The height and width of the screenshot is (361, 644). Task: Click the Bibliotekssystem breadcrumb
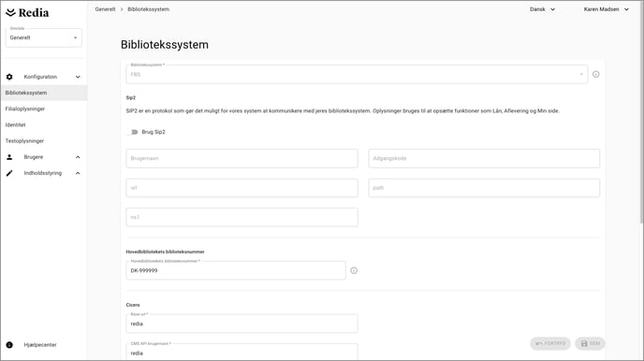(148, 9)
